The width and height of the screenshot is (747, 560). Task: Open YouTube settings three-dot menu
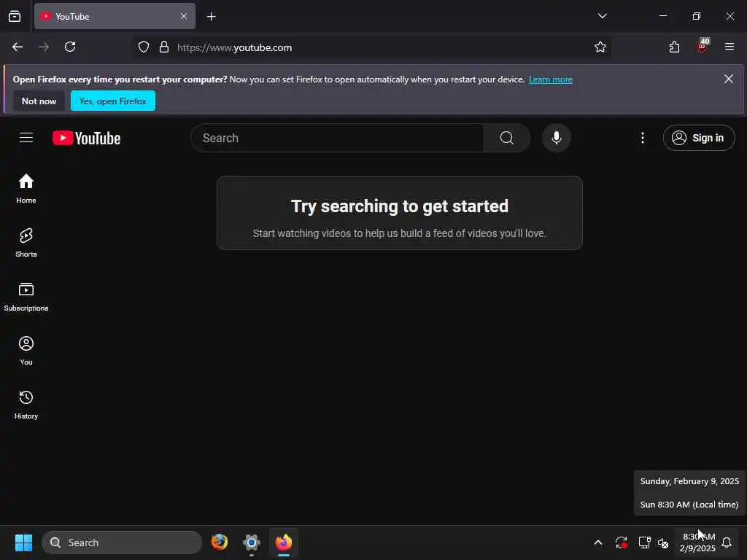[643, 138]
